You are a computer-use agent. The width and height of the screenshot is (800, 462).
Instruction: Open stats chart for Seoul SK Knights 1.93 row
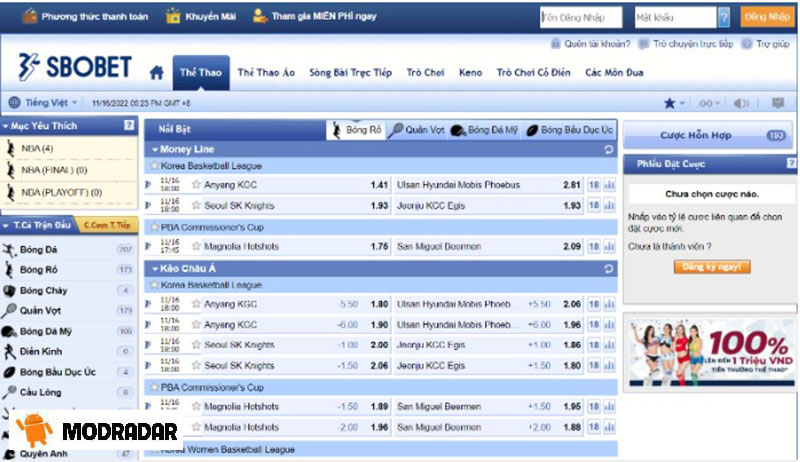pos(609,206)
